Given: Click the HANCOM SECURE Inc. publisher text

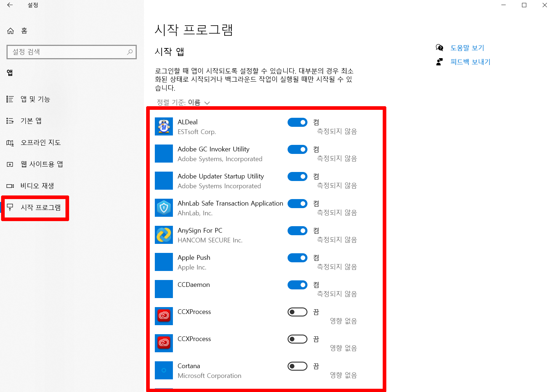Looking at the screenshot, I should coord(210,240).
